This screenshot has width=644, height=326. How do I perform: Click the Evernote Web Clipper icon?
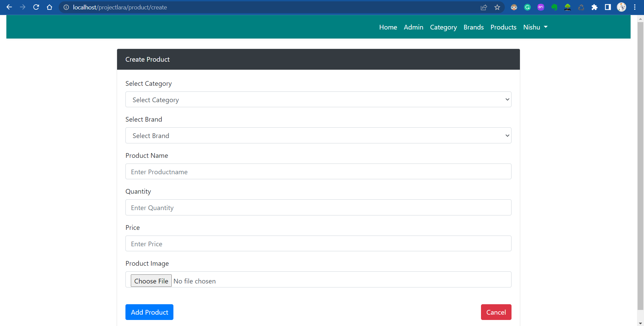[554, 7]
